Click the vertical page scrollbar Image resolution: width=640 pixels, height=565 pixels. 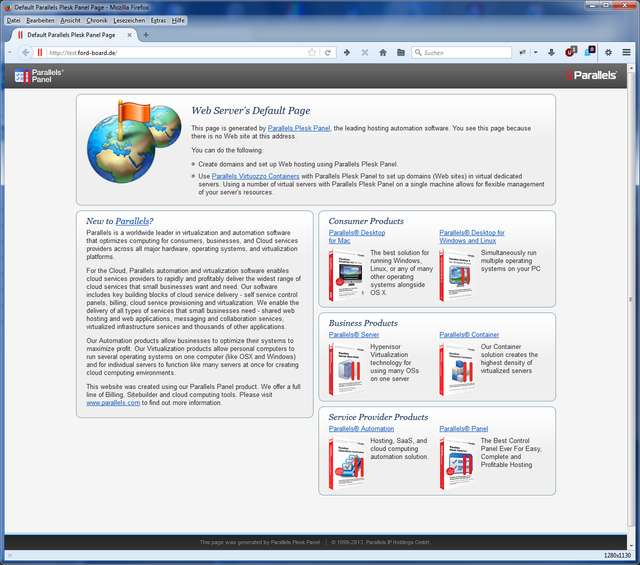[x=631, y=299]
